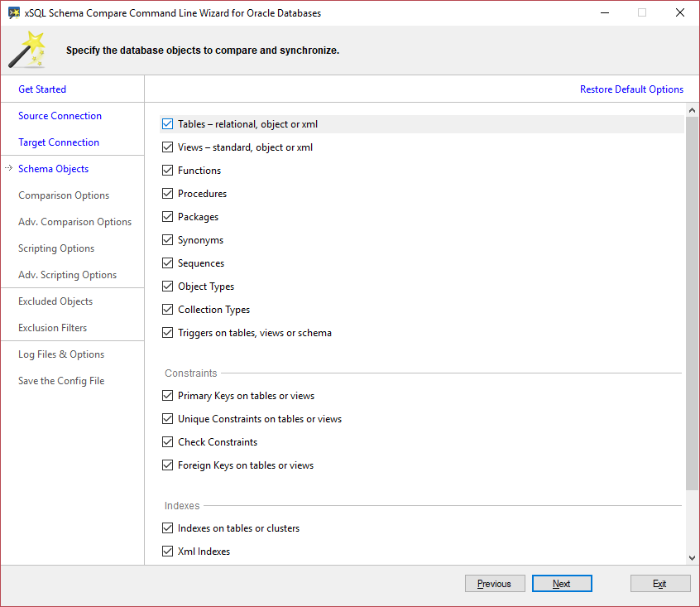Open Log Files & Options step

(61, 354)
